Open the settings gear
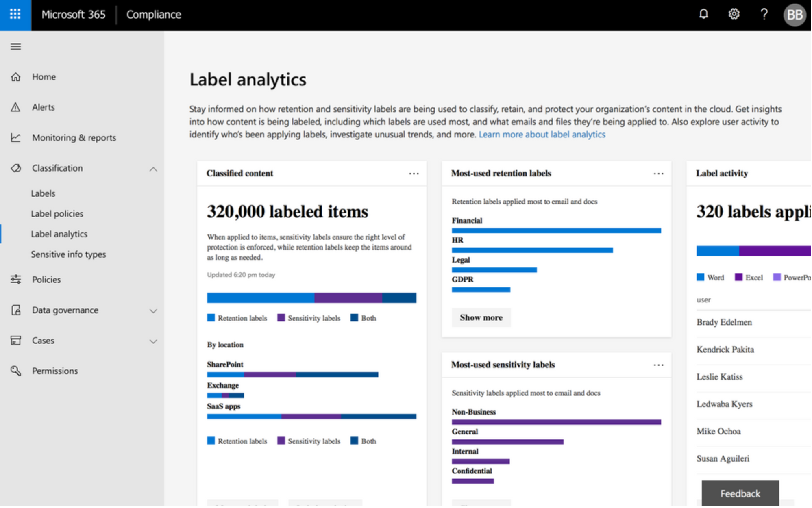Viewport: 812px width, 508px height. 735,14
